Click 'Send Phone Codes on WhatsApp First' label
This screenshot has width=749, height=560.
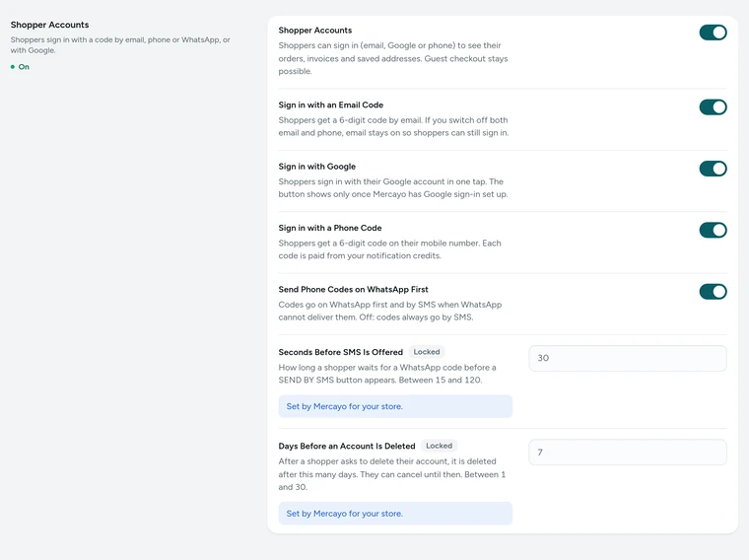point(353,290)
